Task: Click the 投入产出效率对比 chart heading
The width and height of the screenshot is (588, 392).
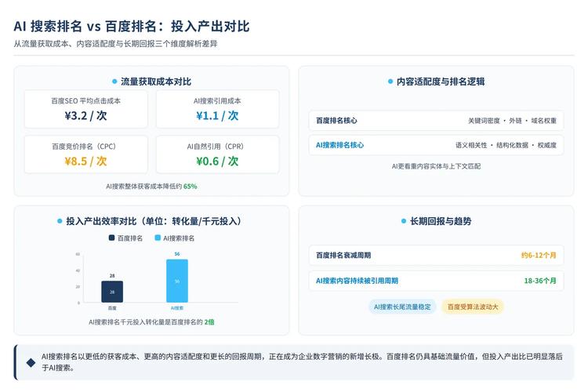Action: [x=154, y=221]
